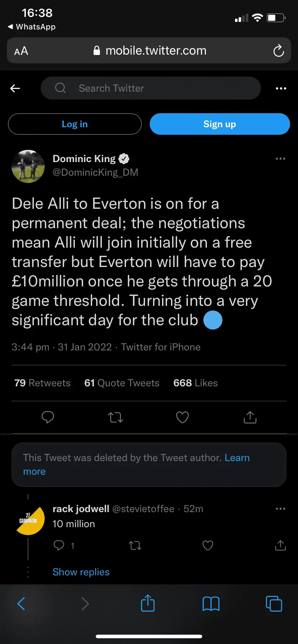Open Dominic King's profile picture
This screenshot has width=298, height=644.
coord(28,166)
